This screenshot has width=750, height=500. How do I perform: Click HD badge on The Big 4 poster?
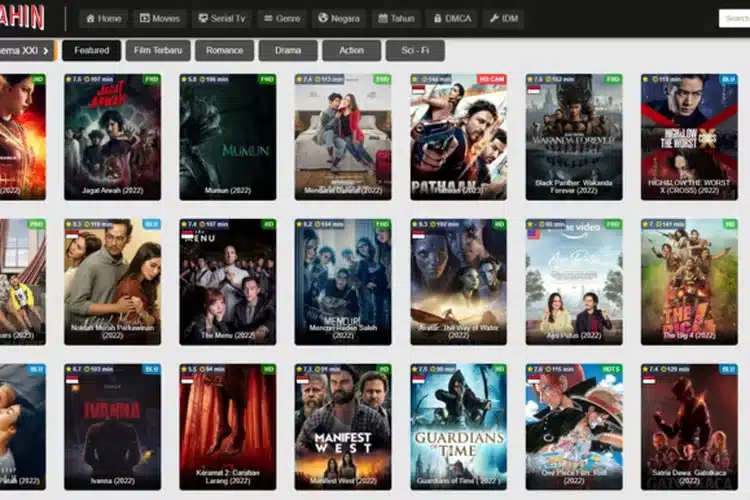tap(730, 224)
